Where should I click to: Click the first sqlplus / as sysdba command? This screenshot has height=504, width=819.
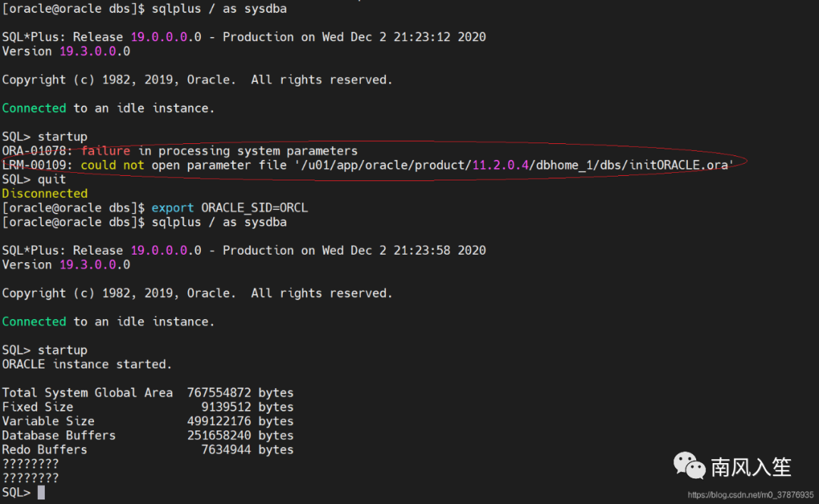click(x=219, y=9)
